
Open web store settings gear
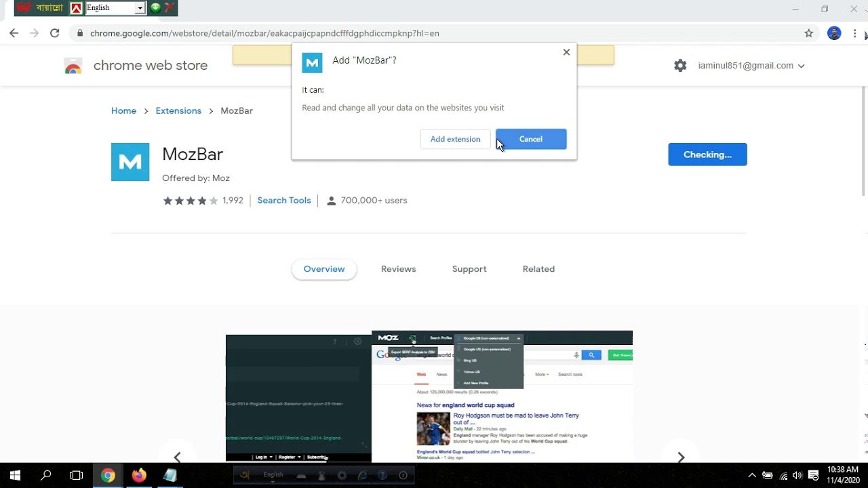680,66
